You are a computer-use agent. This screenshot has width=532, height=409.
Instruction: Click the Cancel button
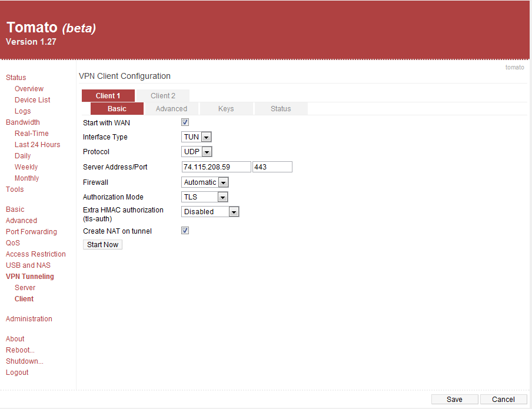pos(504,399)
